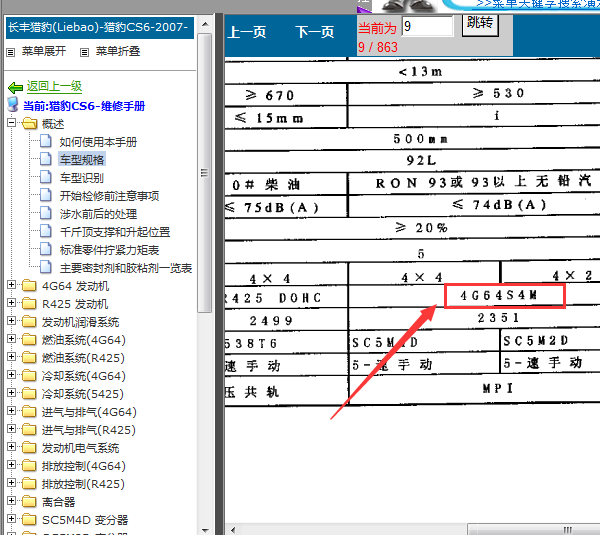Click the page number input field
600x535 pixels.
(427, 26)
